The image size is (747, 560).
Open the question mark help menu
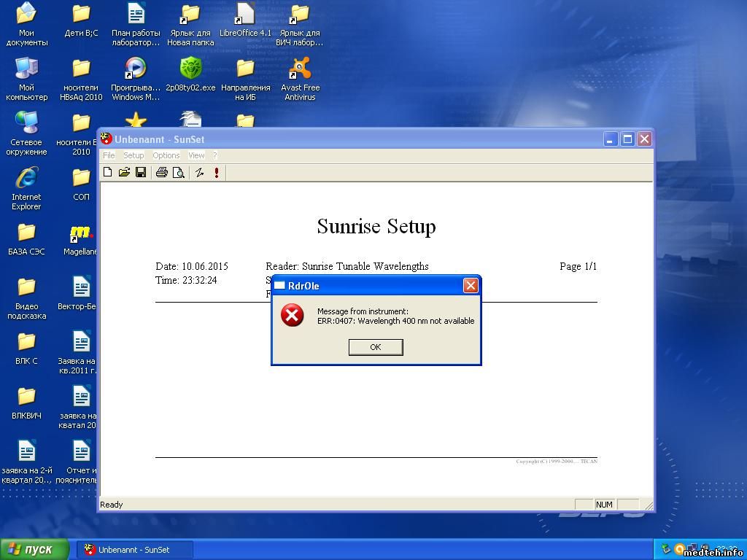pos(215,155)
